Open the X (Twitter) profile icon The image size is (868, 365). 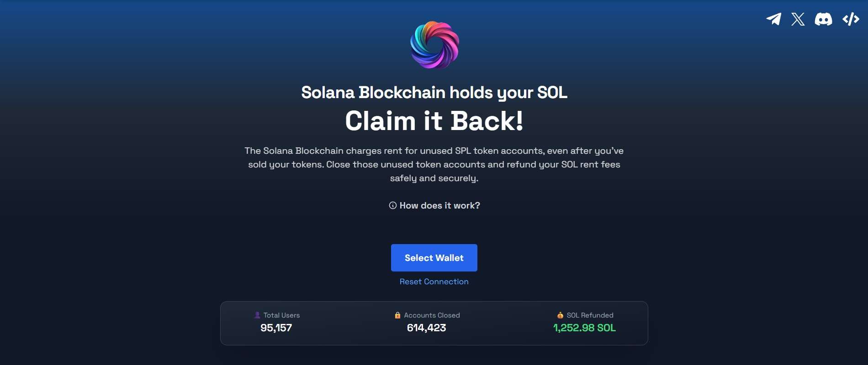point(798,19)
